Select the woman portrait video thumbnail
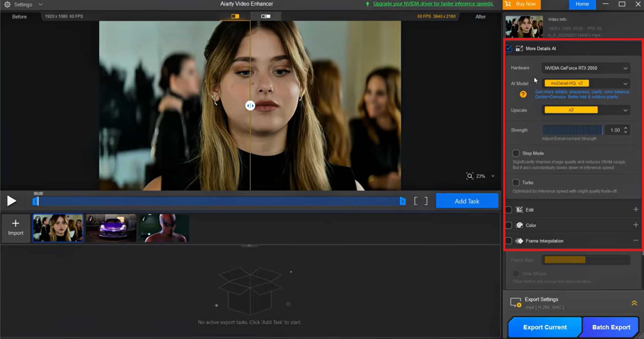Viewport: 644px width, 339px height. pyautogui.click(x=58, y=228)
